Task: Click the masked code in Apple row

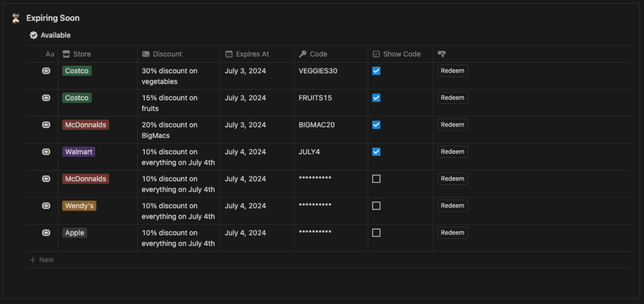Action: 315,232
